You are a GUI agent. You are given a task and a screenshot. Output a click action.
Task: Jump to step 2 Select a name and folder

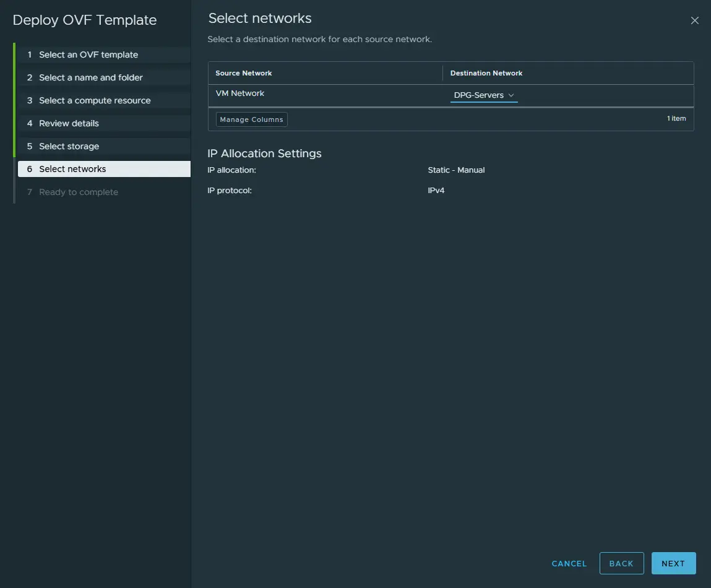[x=91, y=77]
